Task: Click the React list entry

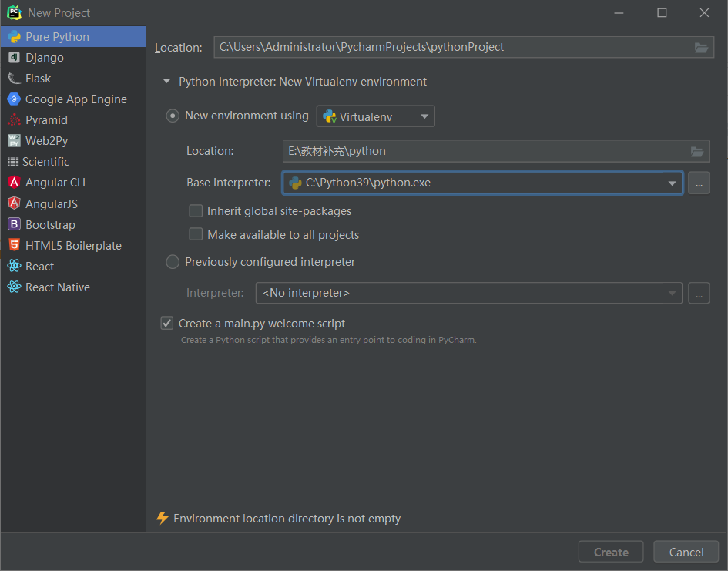Action: coord(73,266)
